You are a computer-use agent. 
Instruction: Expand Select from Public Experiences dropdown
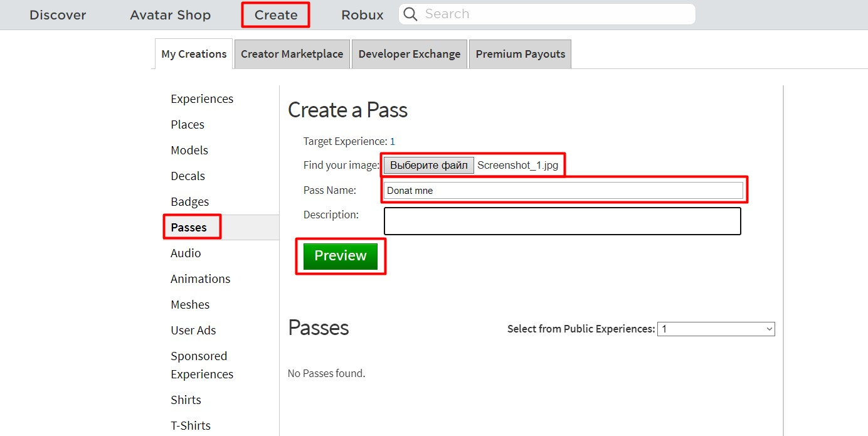click(716, 329)
